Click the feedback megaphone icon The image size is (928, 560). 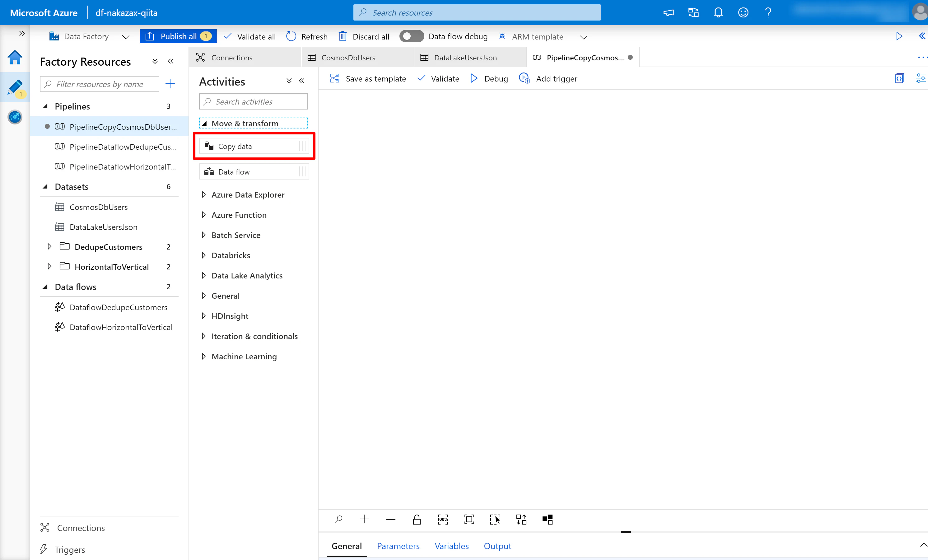coord(669,13)
